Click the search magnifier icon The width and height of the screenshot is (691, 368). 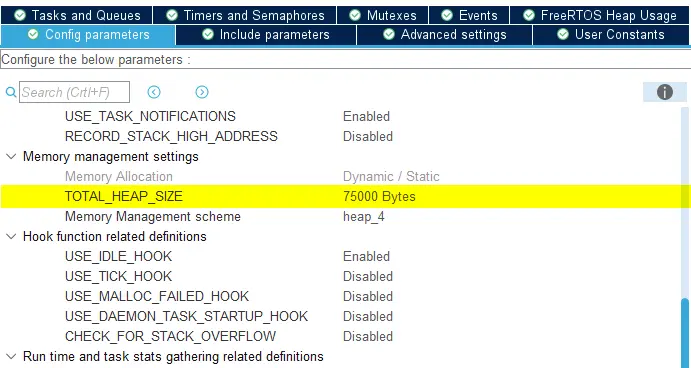coord(11,92)
